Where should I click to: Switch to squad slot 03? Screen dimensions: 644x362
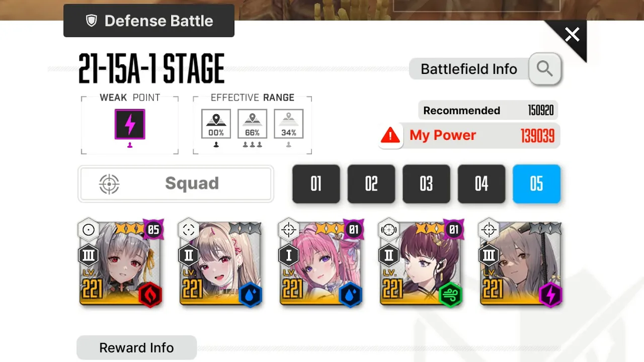click(426, 184)
